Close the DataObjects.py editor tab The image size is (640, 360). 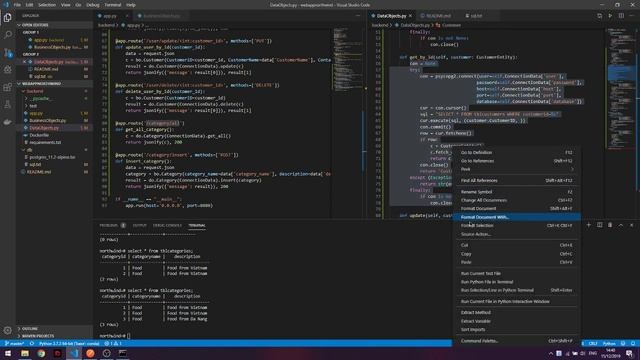[x=410, y=16]
